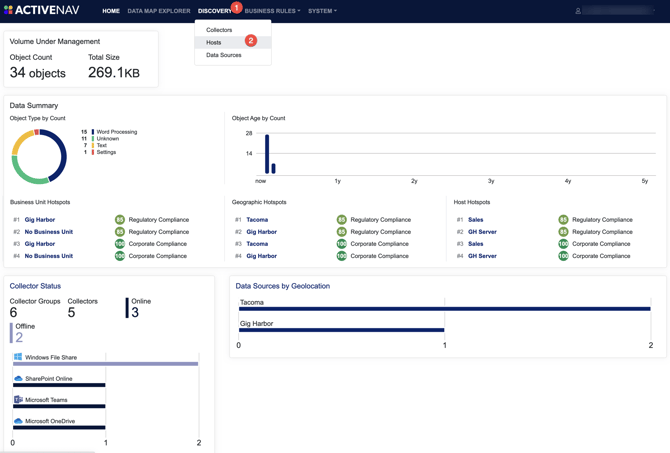Click the Collector Groups count 6
This screenshot has width=670, height=453.
point(13,312)
